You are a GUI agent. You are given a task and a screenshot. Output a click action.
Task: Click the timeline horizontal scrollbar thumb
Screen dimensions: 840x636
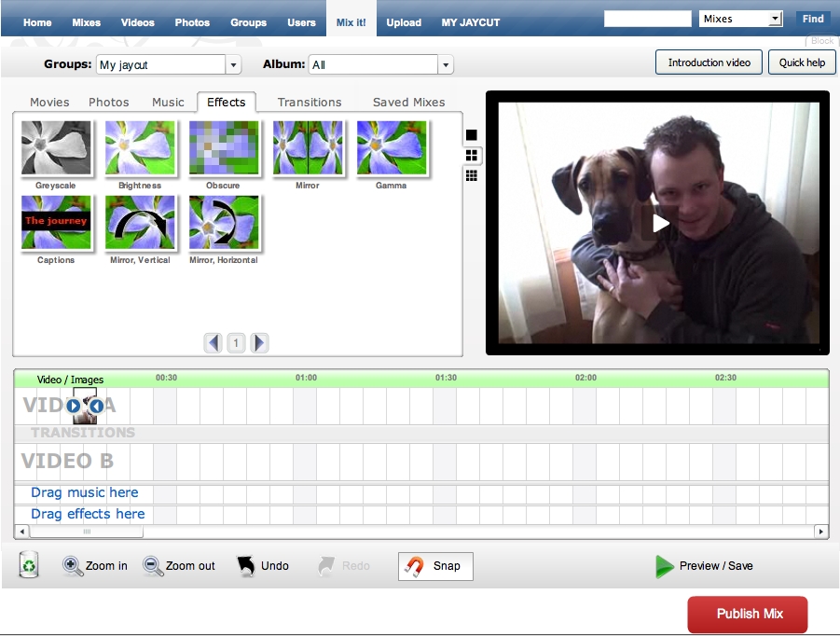[87, 532]
